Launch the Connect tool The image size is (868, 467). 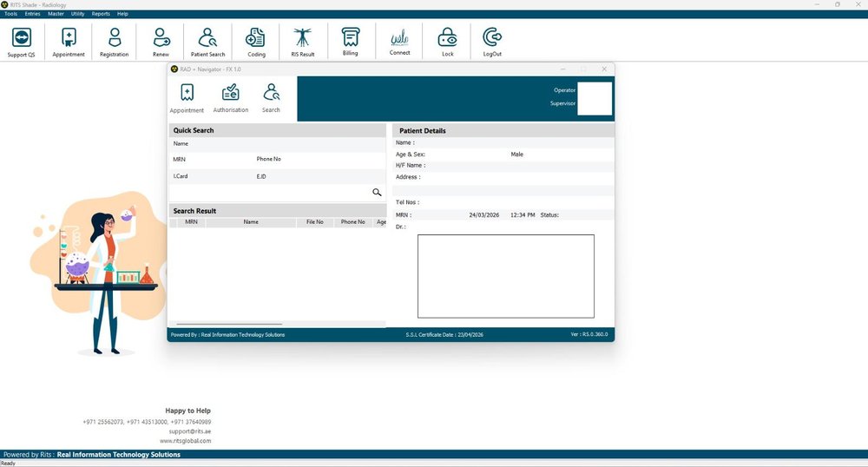(x=399, y=42)
